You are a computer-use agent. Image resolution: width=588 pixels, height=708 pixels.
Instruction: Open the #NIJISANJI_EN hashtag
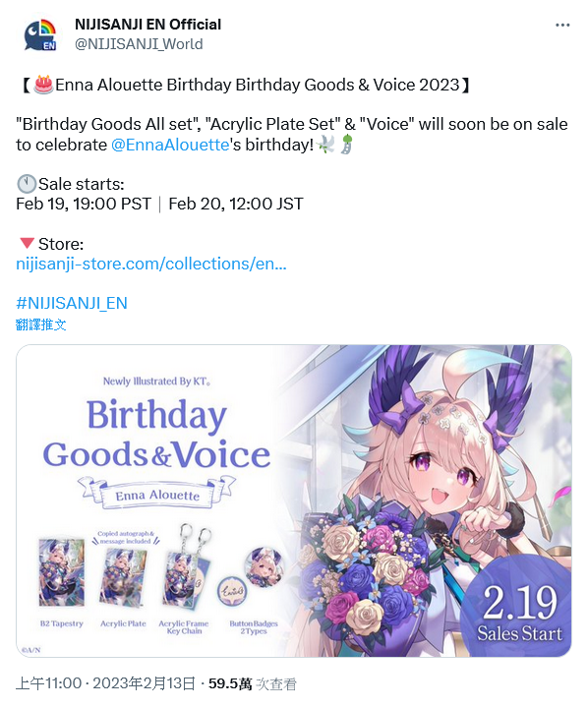72,303
